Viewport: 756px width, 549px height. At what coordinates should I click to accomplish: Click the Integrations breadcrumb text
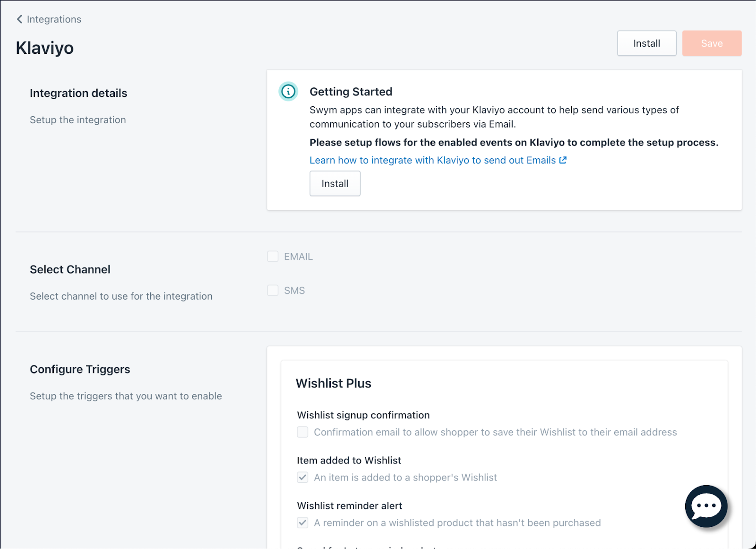pyautogui.click(x=54, y=19)
